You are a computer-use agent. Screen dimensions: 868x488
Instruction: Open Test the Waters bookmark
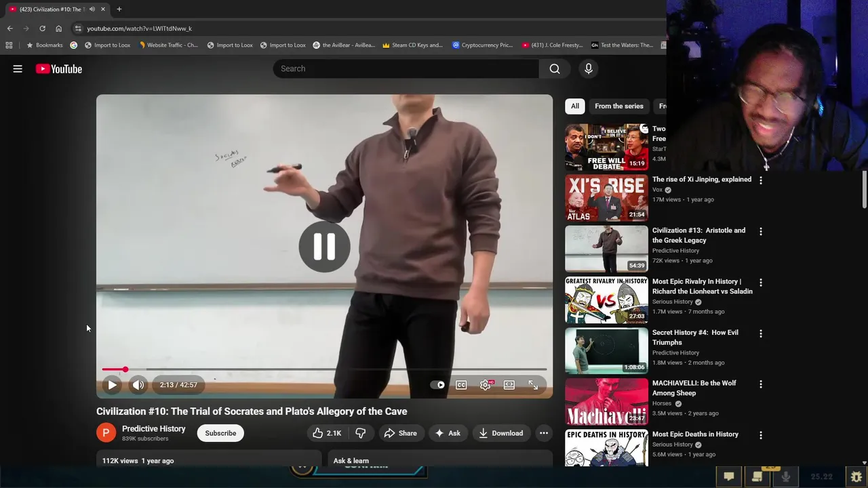(x=622, y=45)
